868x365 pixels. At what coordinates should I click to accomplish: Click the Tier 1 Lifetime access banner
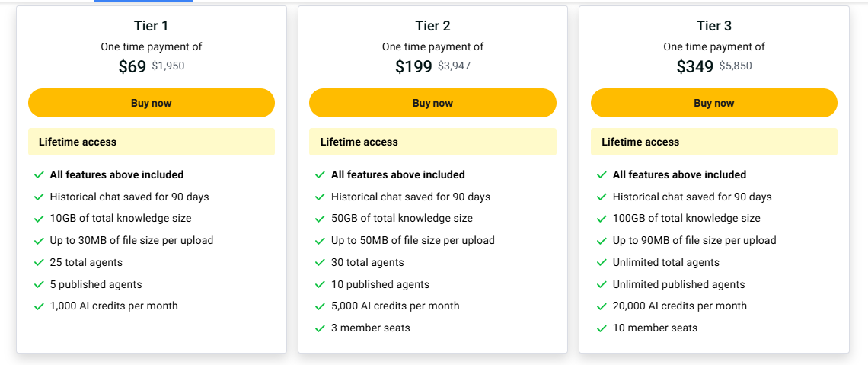point(151,142)
